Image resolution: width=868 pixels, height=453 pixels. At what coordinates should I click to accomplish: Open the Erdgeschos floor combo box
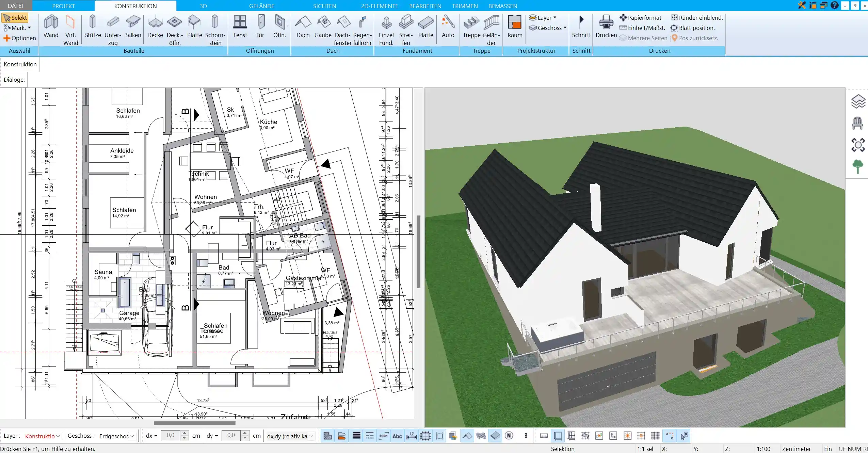[117, 436]
